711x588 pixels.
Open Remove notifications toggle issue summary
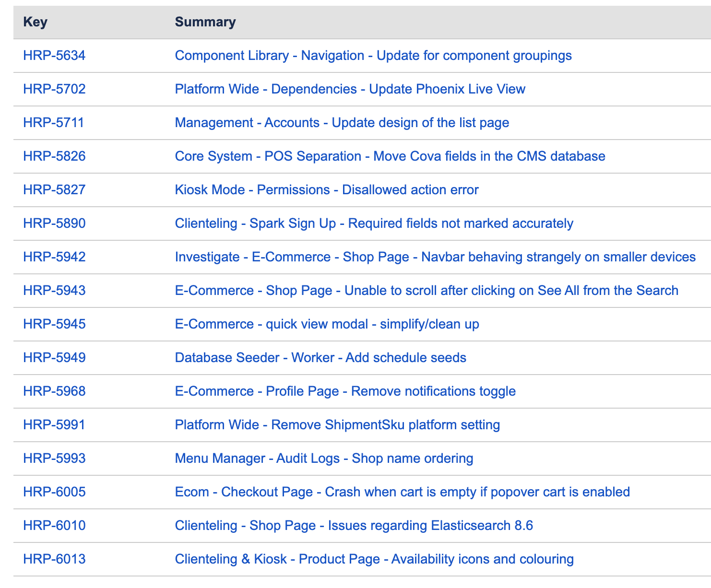click(345, 391)
